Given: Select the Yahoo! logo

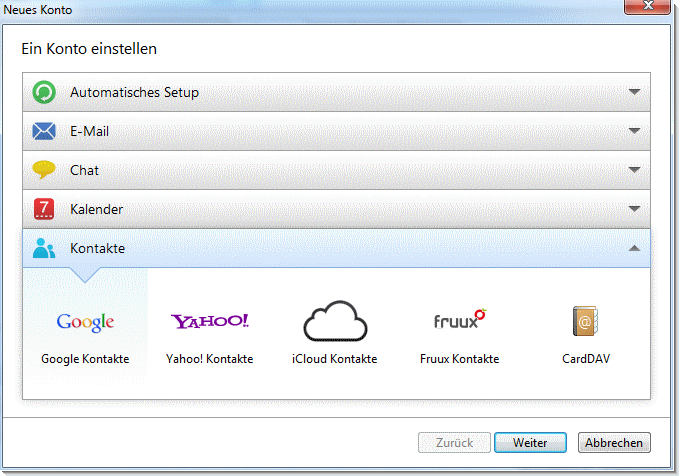Looking at the screenshot, I should tap(210, 321).
